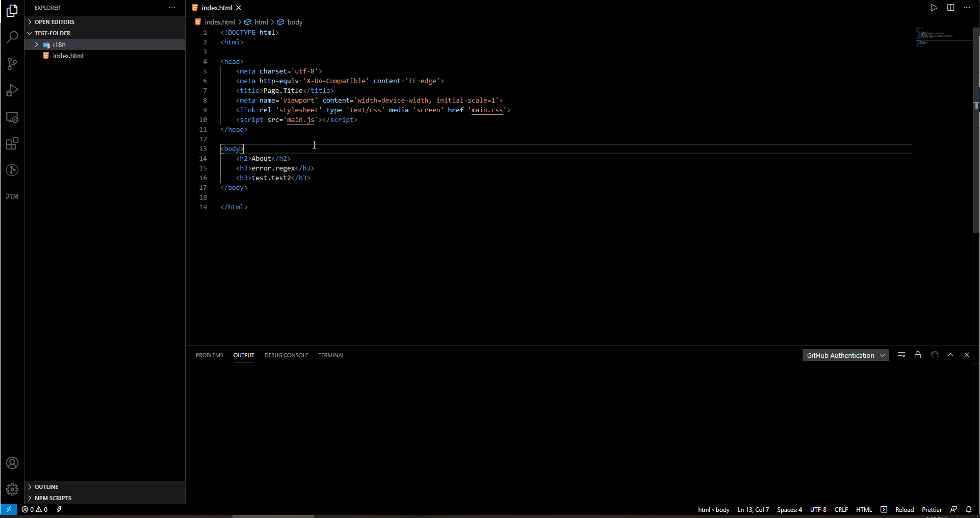Click the lightning status bar icon
Viewport: 980px width, 518px height.
(59, 509)
